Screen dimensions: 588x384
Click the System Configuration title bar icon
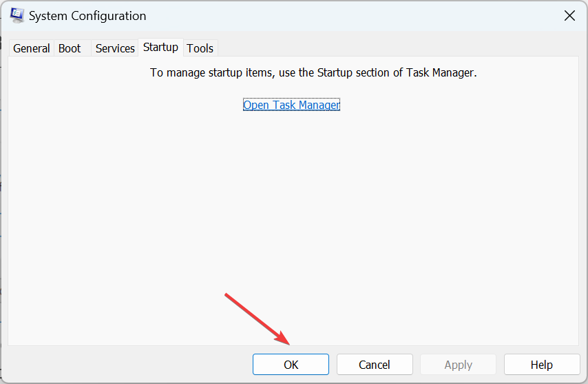[17, 16]
